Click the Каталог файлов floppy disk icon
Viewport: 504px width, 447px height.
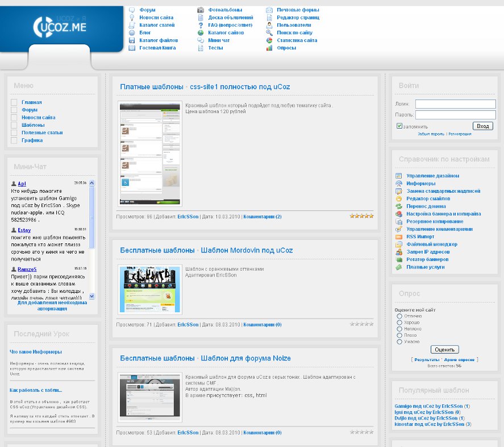pos(132,40)
